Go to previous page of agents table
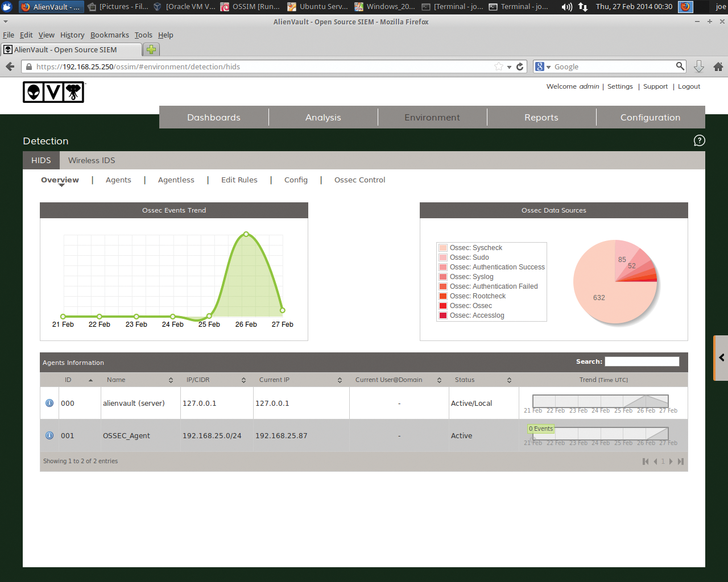The width and height of the screenshot is (728, 582). coord(655,462)
